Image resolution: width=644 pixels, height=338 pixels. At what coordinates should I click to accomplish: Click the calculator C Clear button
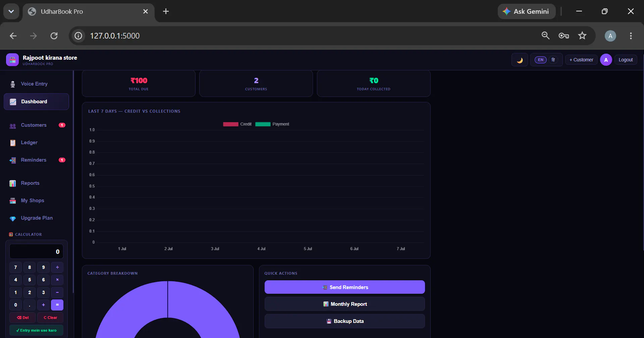50,318
